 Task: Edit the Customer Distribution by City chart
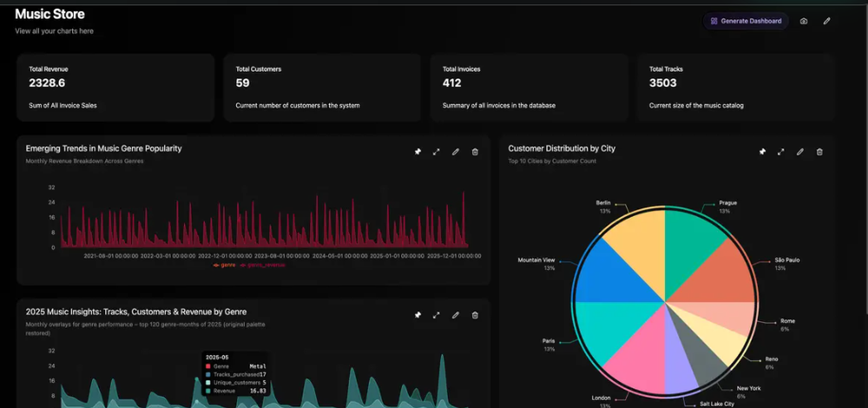click(800, 152)
